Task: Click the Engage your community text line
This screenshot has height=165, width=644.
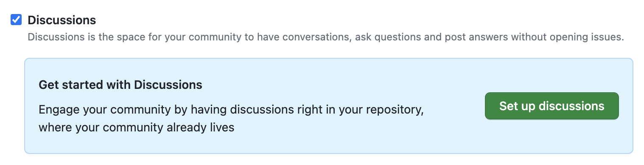Action: [231, 110]
